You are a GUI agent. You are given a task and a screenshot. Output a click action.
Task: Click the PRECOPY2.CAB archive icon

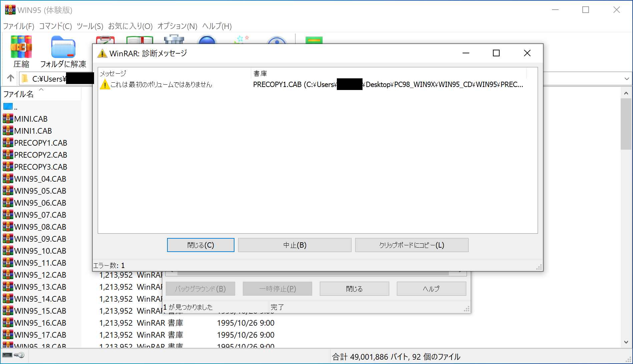8,155
